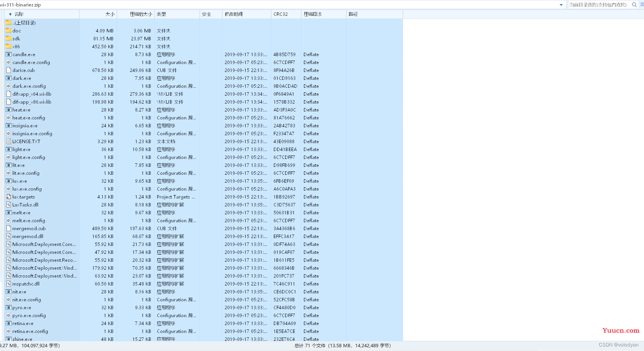The image size is (644, 351).
Task: Select pyro.exe application icon
Action: pos(9,307)
